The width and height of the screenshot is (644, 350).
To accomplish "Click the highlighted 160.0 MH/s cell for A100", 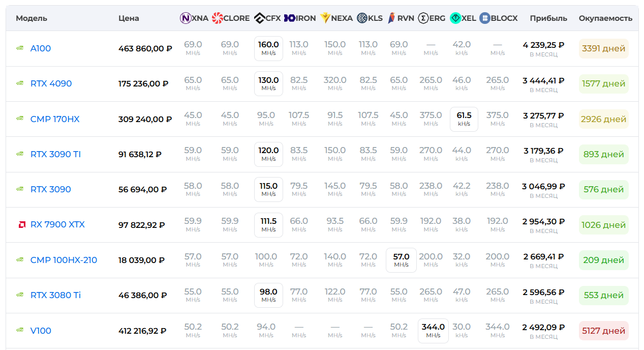I will click(x=268, y=48).
